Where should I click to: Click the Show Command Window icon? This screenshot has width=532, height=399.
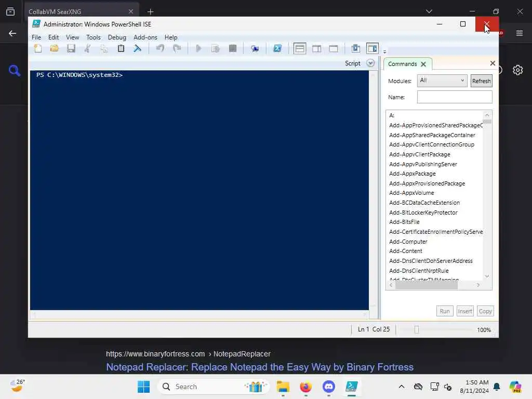(x=355, y=48)
